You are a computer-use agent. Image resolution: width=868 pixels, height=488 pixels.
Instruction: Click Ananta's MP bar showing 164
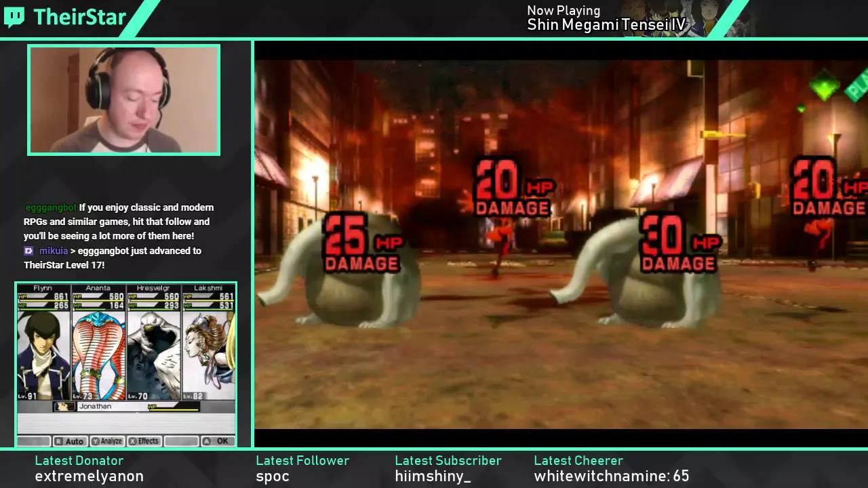tap(98, 306)
